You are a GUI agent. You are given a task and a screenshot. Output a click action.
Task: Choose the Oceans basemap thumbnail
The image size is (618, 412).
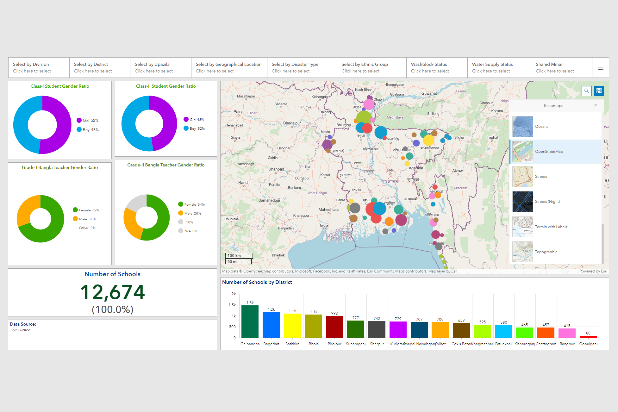click(x=525, y=126)
